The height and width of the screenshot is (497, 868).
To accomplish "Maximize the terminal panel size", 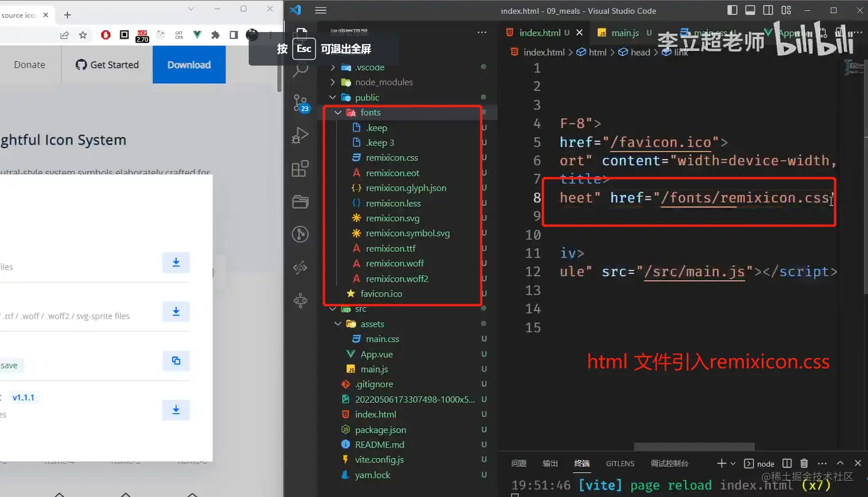I will coord(840,463).
